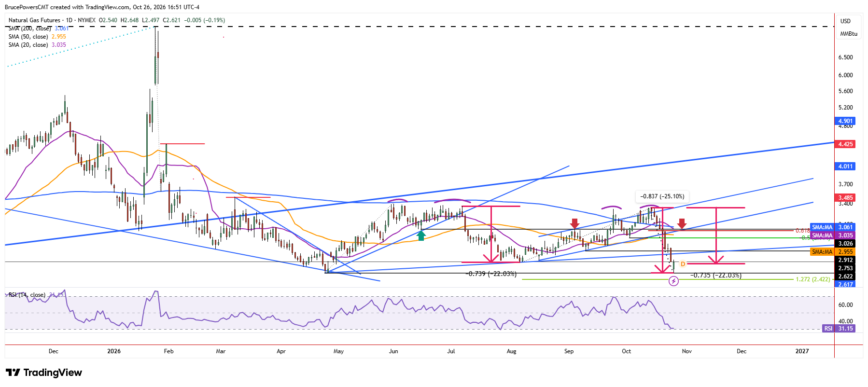
Task: Click the Aug label on time axis
Action: tap(512, 351)
